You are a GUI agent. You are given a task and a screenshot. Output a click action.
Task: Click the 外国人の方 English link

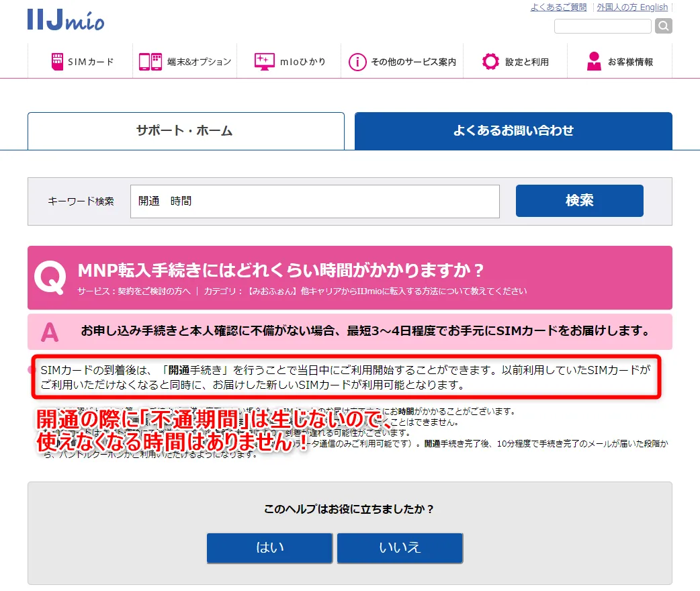632,7
